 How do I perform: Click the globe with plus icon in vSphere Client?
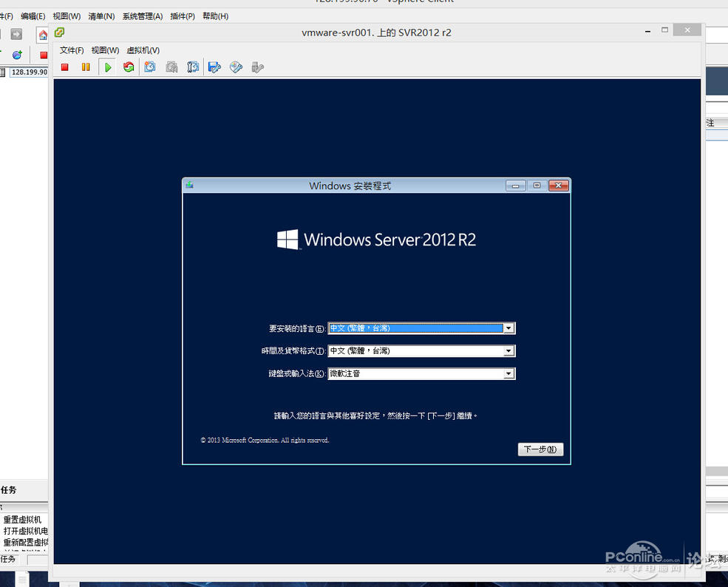17,55
